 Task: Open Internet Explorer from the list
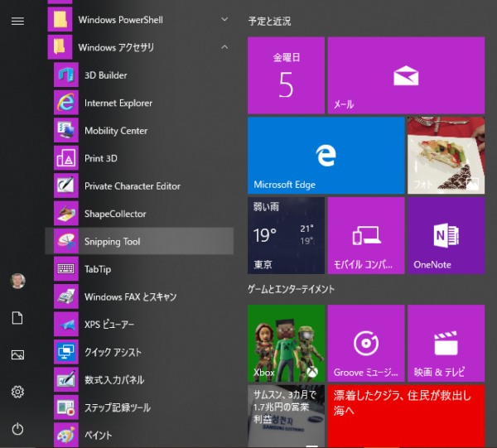118,104
